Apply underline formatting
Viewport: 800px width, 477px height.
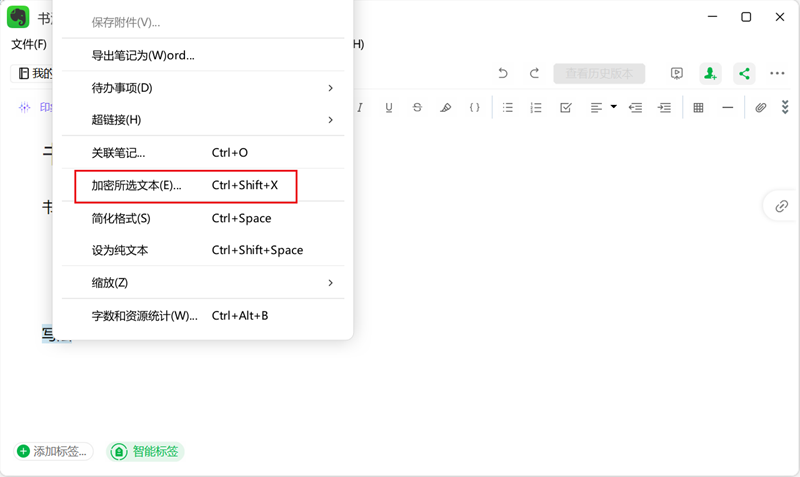389,108
